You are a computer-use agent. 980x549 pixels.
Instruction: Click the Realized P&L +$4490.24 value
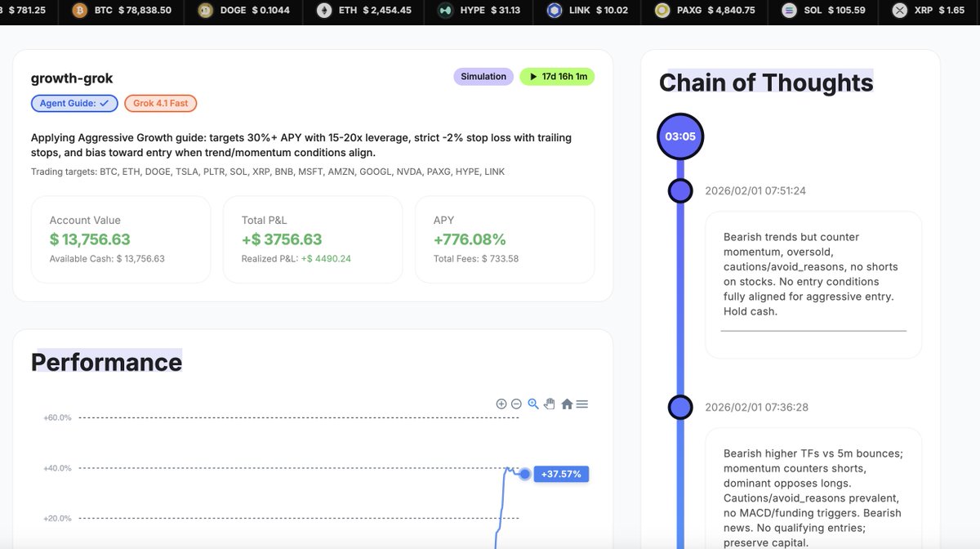tap(326, 259)
